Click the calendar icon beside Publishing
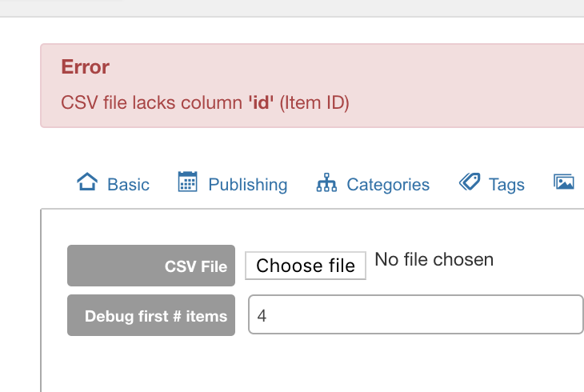 (187, 182)
